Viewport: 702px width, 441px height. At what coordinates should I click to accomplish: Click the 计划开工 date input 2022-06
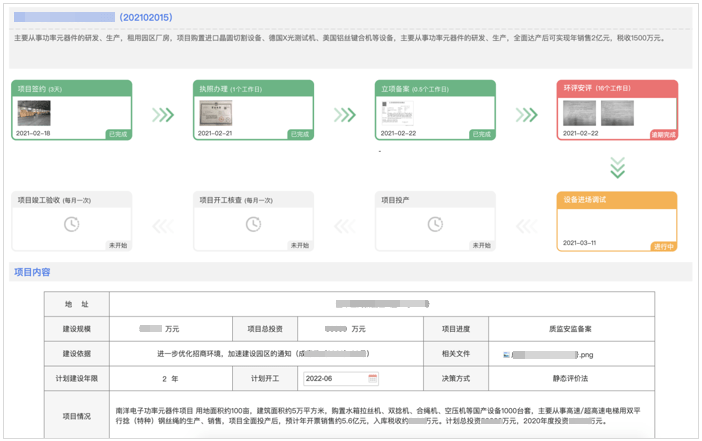335,379
